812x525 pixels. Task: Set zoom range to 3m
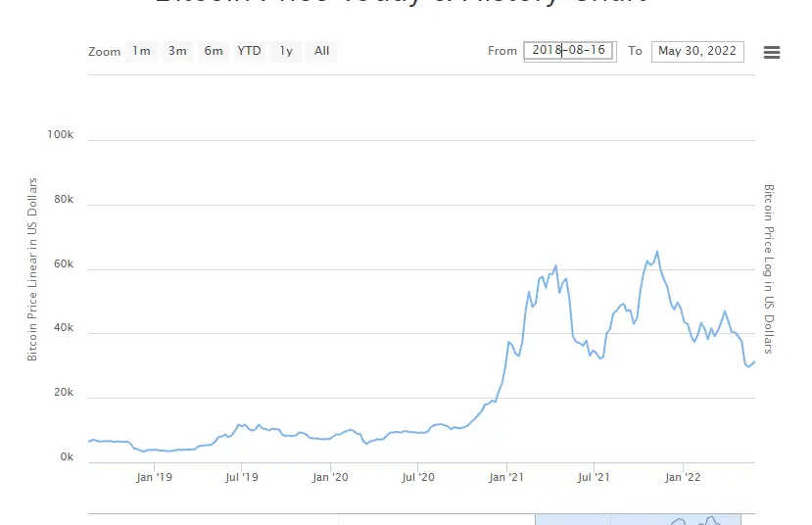[x=177, y=51]
